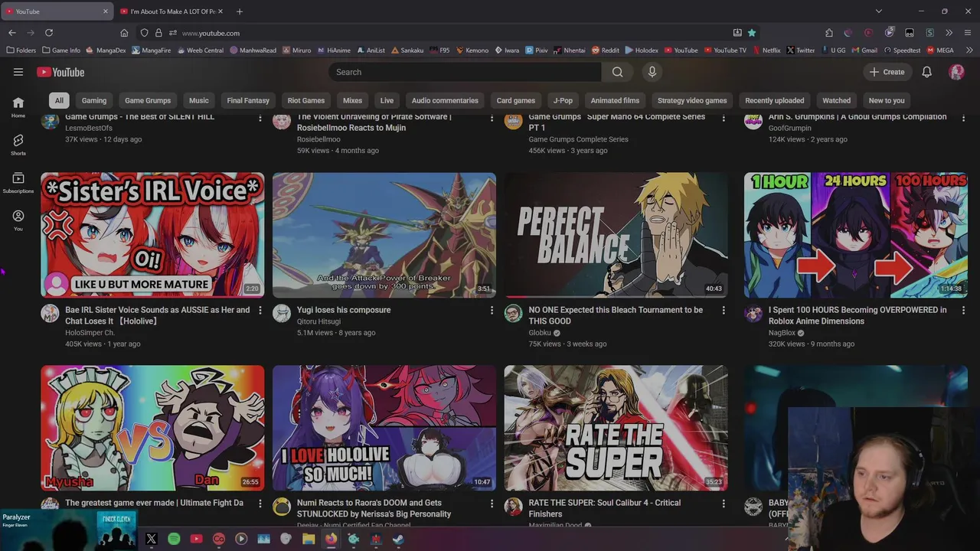The height and width of the screenshot is (551, 980).
Task: Open options for Bae IRL Sister Voice video
Action: [260, 310]
